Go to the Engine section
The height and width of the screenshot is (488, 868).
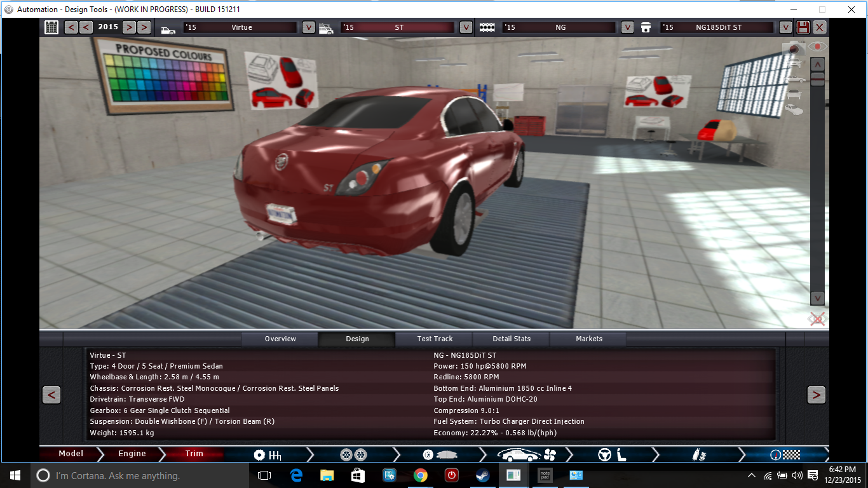132,454
